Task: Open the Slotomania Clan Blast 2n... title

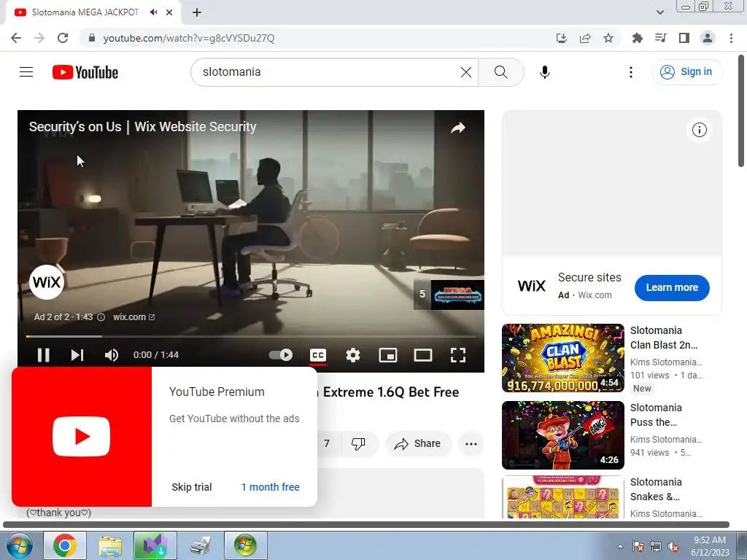Action: [x=664, y=338]
